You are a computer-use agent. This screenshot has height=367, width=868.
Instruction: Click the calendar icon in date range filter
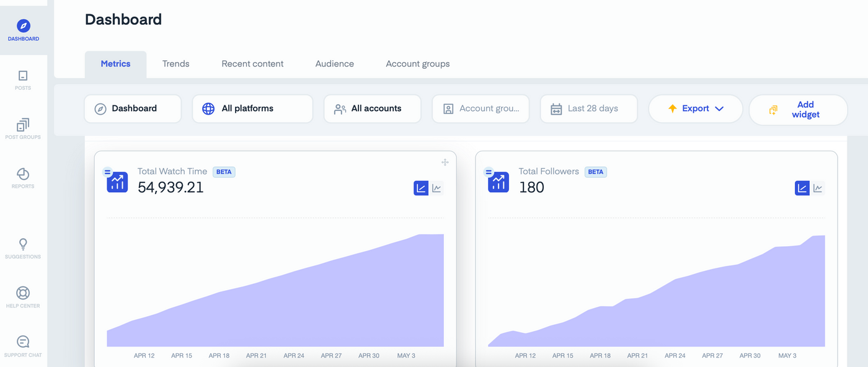coord(557,108)
